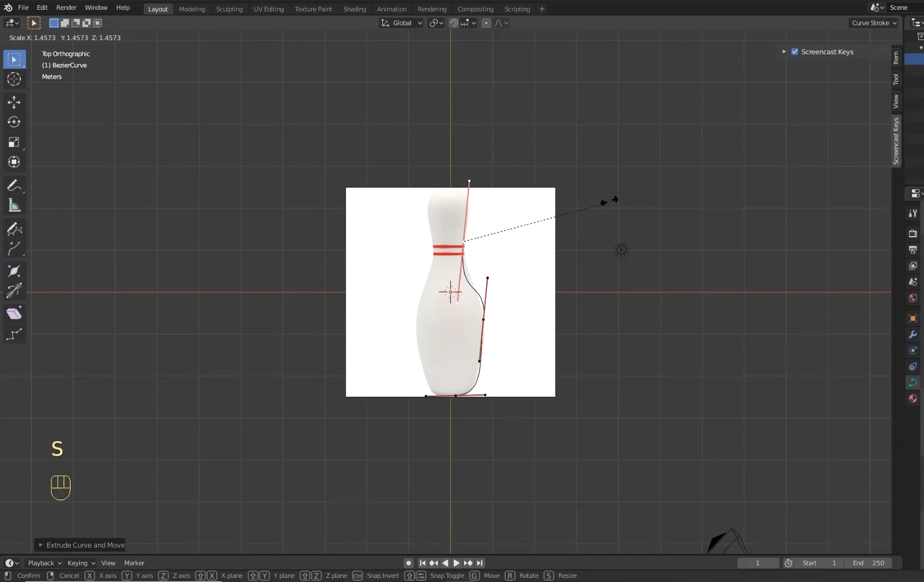Select the Cursor tool in toolbar
This screenshot has width=924, height=582.
(14, 79)
